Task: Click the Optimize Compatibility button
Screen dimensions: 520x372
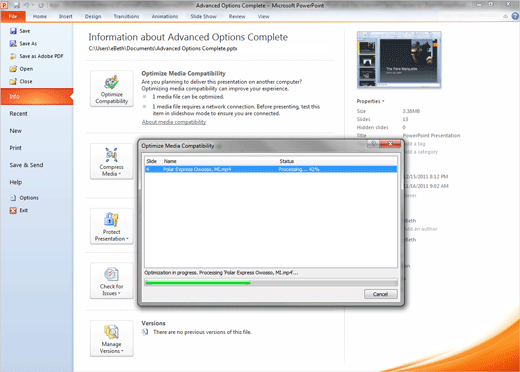Action: [112, 89]
